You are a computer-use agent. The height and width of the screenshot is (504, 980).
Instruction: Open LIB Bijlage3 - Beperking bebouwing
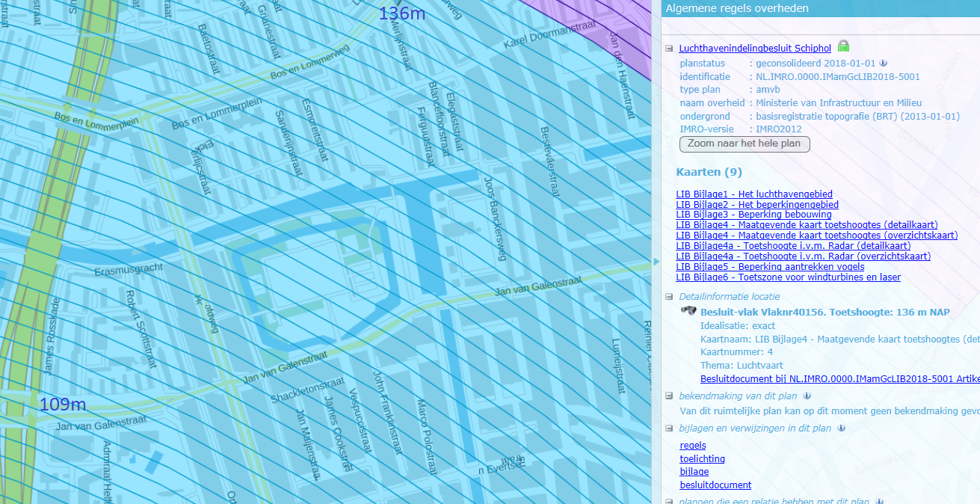pos(754,215)
